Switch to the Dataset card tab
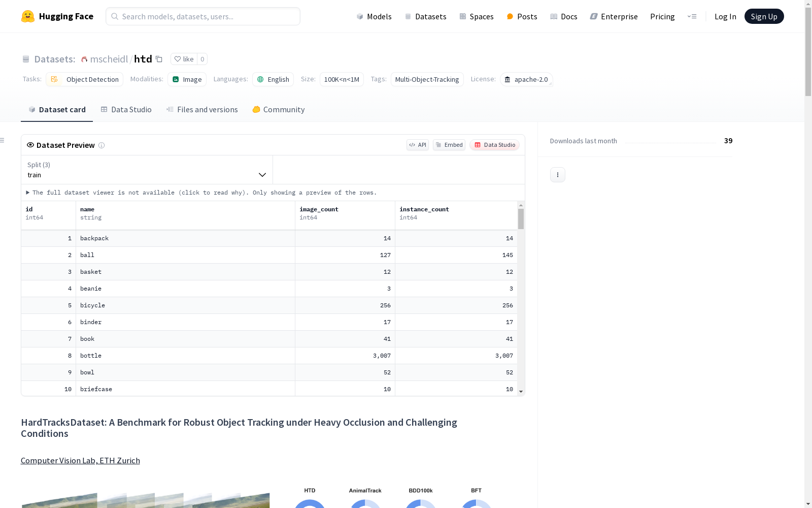 57,110
